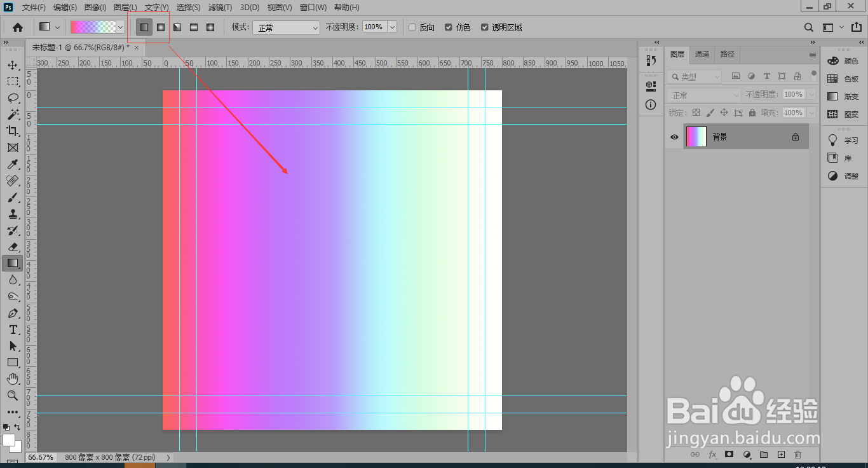The width and height of the screenshot is (868, 468).
Task: Click the share export icon
Action: [x=857, y=27]
